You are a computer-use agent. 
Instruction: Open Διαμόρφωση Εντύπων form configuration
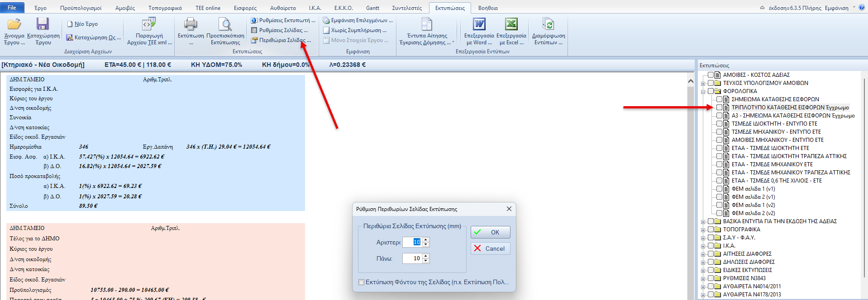click(x=548, y=24)
